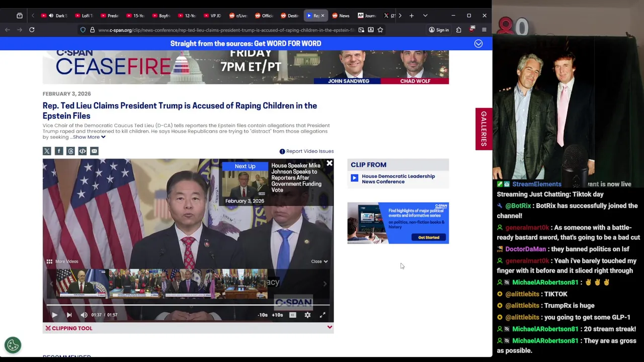Image resolution: width=644 pixels, height=362 pixels.
Task: Bookmark this page with star icon
Action: [380, 30]
